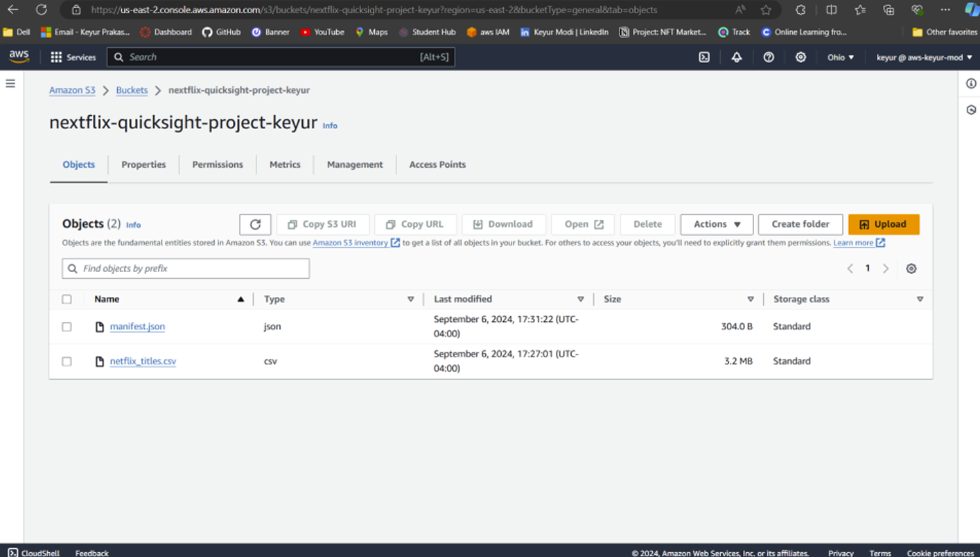Open the notifications bell

tap(737, 58)
